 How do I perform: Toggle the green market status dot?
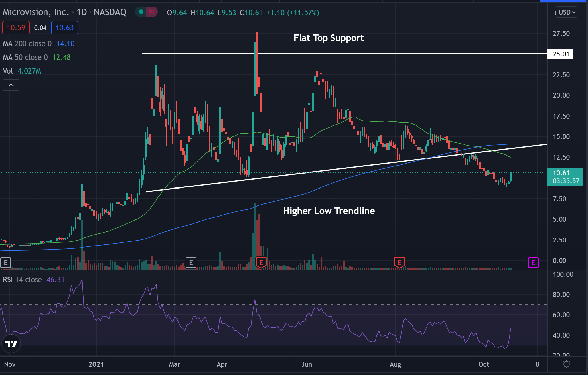[141, 12]
